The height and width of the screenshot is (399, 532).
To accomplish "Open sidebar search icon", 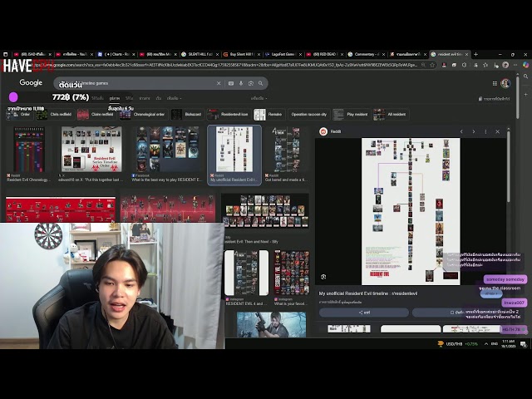I will click(x=525, y=76).
